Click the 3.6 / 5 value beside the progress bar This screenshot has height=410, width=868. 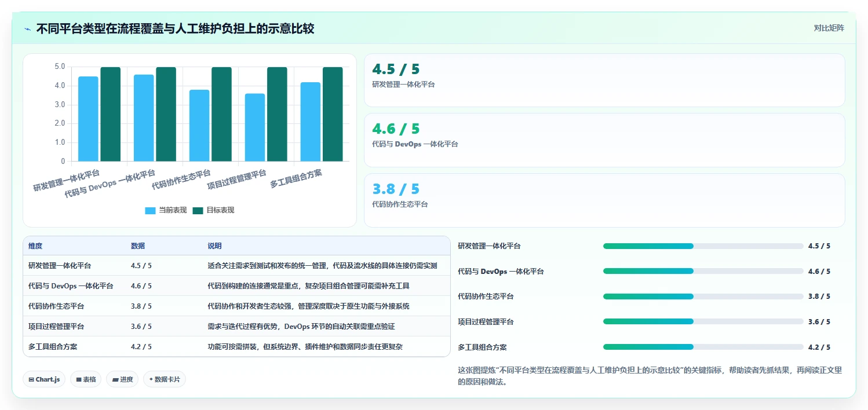(x=819, y=322)
